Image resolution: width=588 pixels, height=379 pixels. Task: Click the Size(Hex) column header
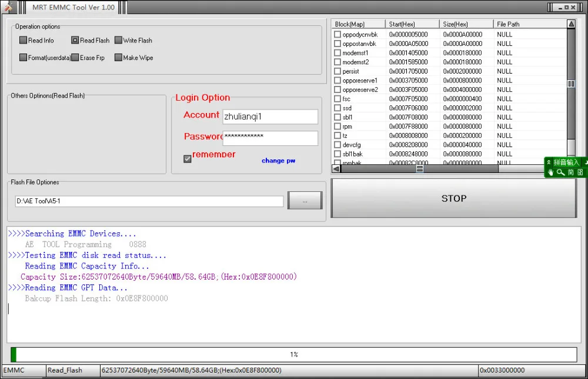[x=466, y=24]
